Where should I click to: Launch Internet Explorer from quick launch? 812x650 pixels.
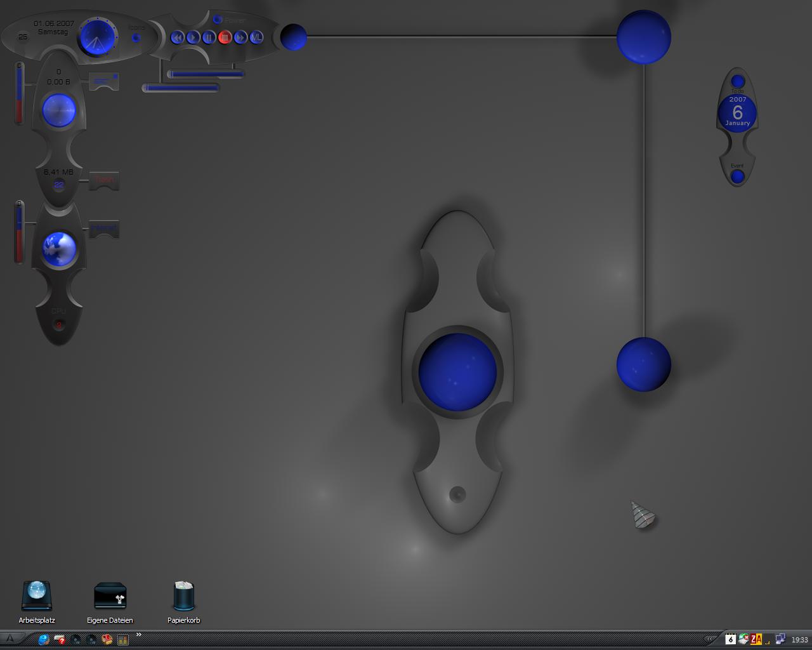[x=44, y=639]
